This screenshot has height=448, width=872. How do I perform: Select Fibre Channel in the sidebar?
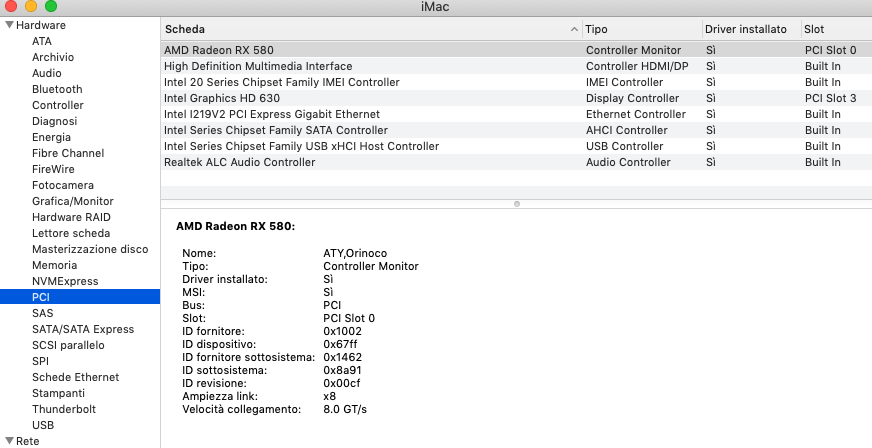(x=68, y=153)
